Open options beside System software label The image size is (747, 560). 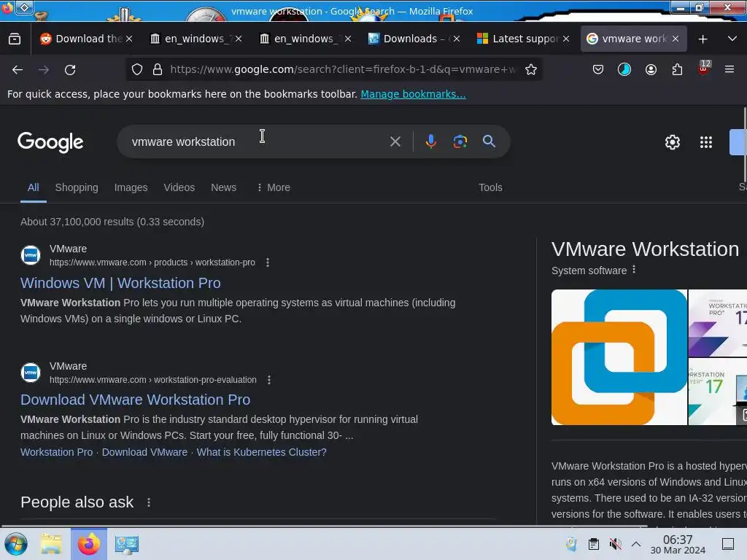tap(634, 270)
